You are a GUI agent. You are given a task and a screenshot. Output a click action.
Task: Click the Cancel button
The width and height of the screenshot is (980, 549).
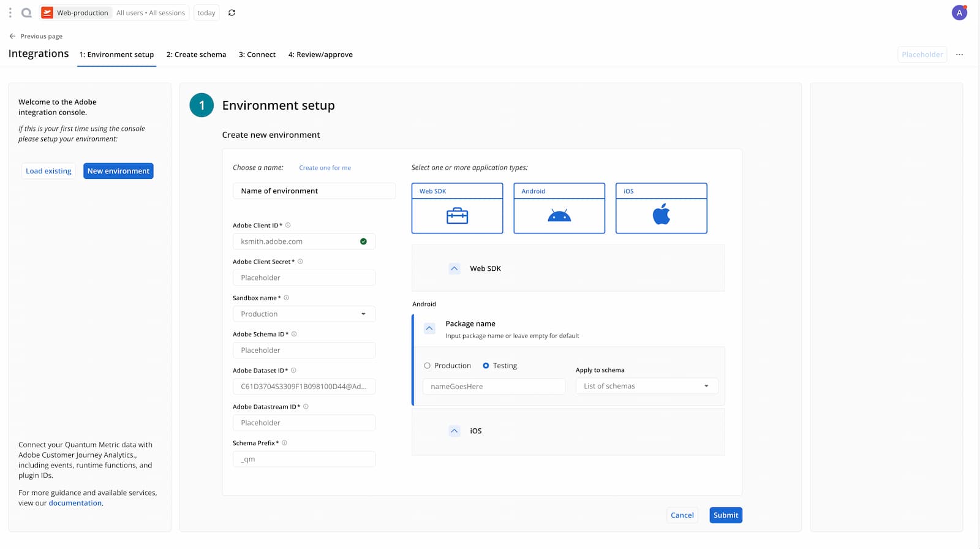tap(682, 515)
